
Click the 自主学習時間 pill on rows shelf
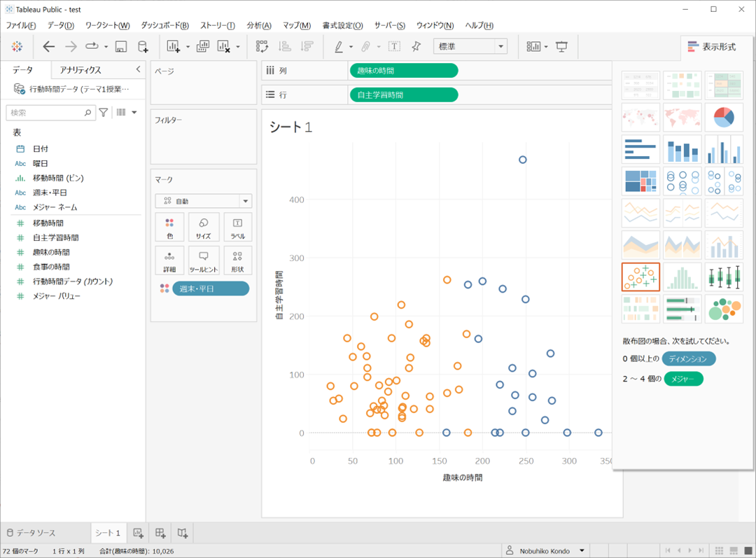pyautogui.click(x=404, y=95)
